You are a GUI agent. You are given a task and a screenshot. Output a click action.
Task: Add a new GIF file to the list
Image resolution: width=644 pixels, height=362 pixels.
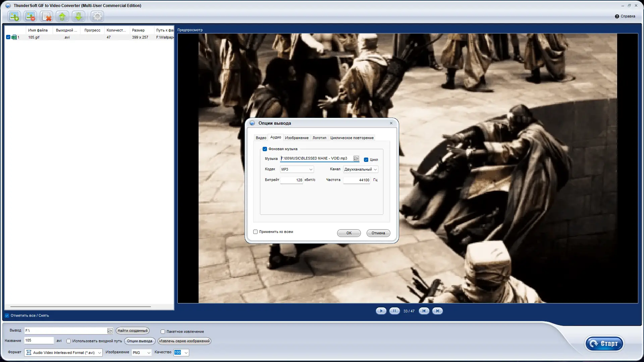click(14, 16)
